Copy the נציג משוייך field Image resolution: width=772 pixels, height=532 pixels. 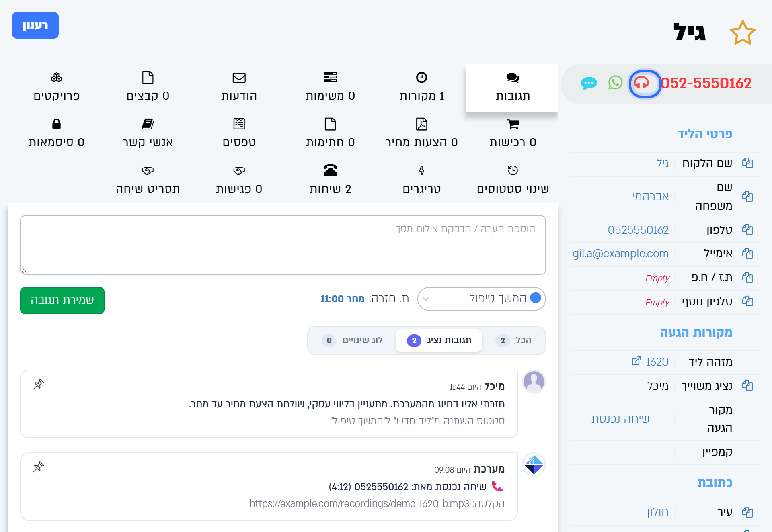[x=747, y=386]
